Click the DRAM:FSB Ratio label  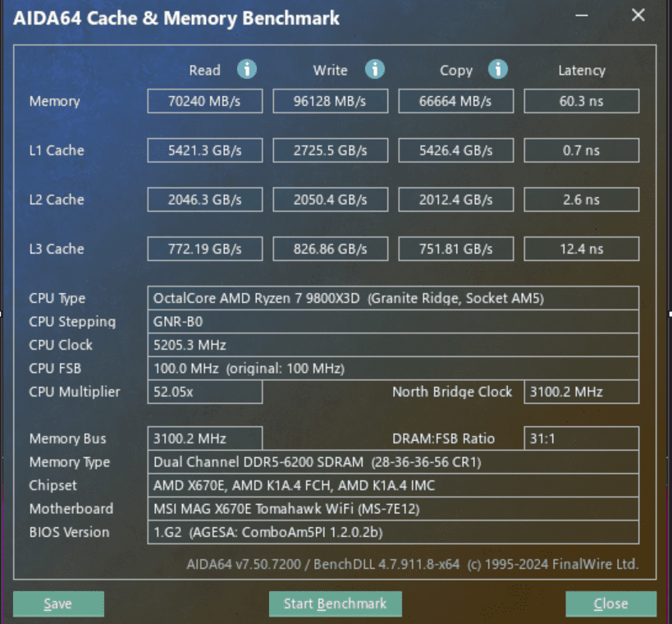(444, 438)
